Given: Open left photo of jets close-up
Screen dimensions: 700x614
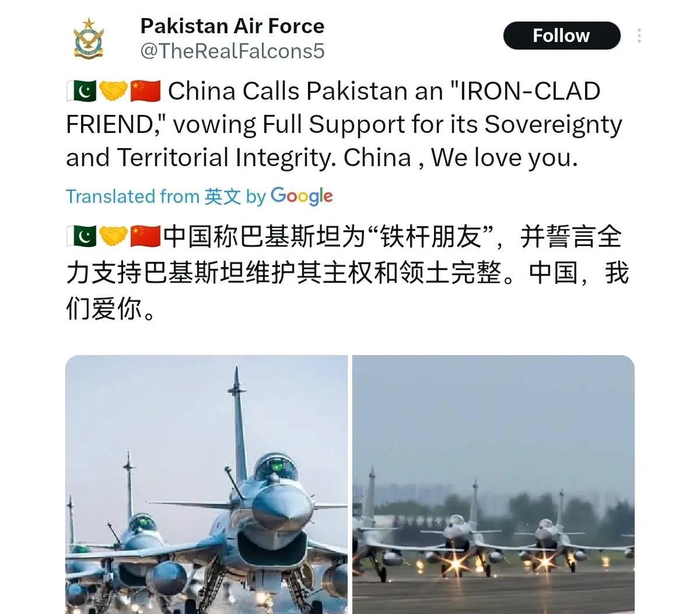Looking at the screenshot, I should click(x=206, y=485).
